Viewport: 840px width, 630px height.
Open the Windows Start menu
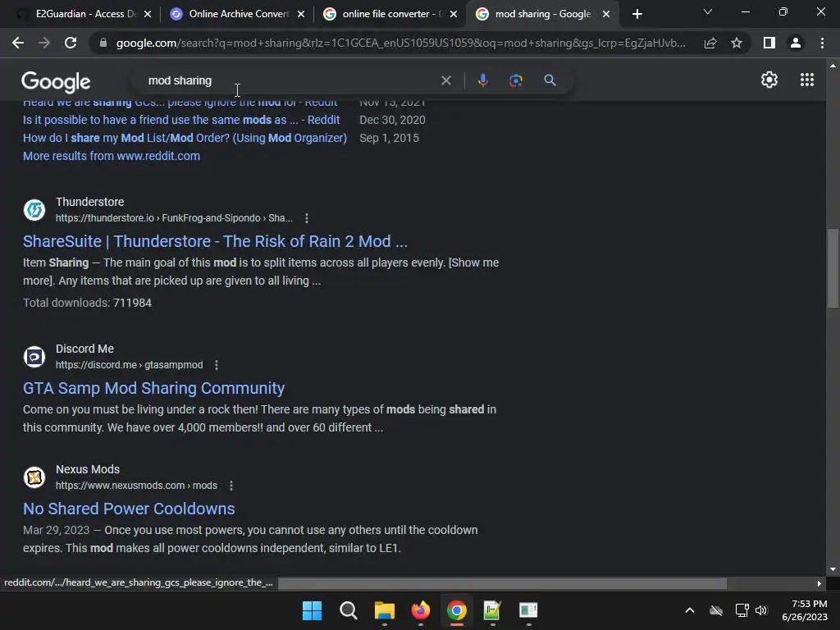click(x=312, y=610)
